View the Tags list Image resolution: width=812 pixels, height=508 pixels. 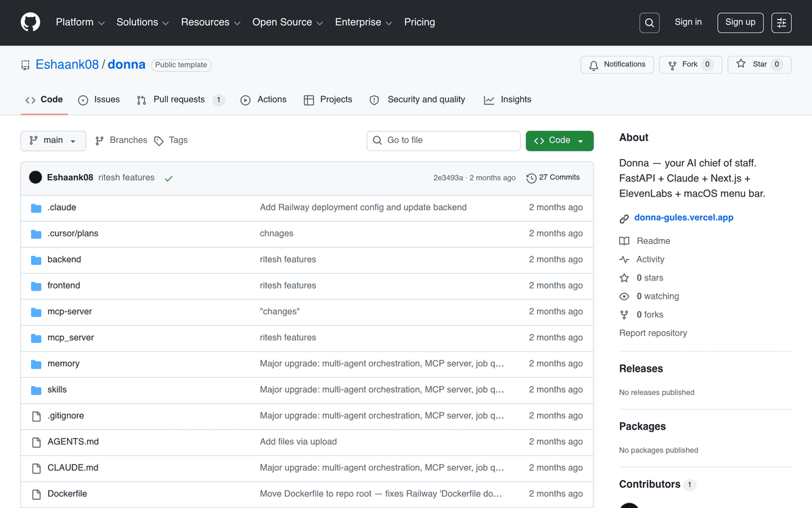[x=171, y=140]
